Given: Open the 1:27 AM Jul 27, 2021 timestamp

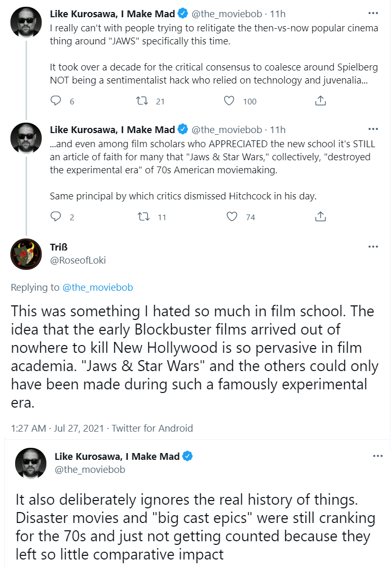Looking at the screenshot, I should (x=57, y=428).
